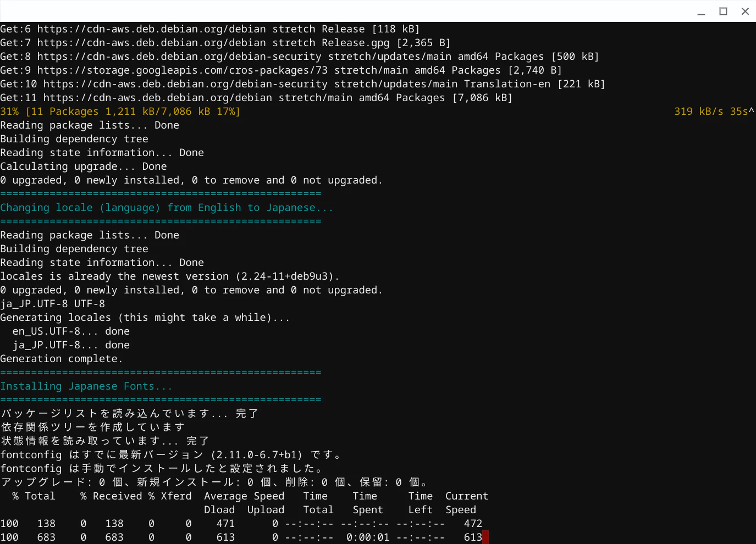
Task: Select the "Average Speed" column header
Action: pyautogui.click(x=244, y=496)
